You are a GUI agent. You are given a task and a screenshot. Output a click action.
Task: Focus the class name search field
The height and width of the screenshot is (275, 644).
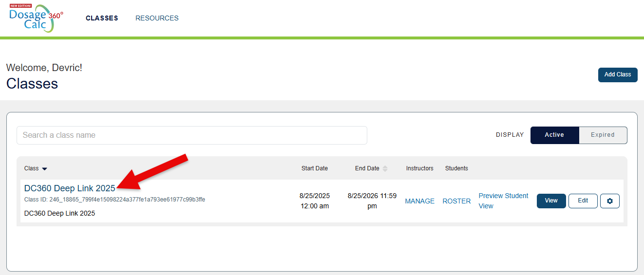tap(191, 135)
